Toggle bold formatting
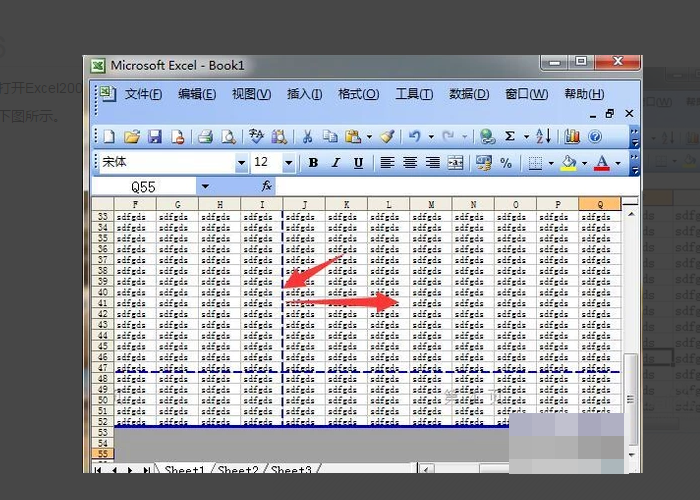700x500 pixels. [x=313, y=163]
